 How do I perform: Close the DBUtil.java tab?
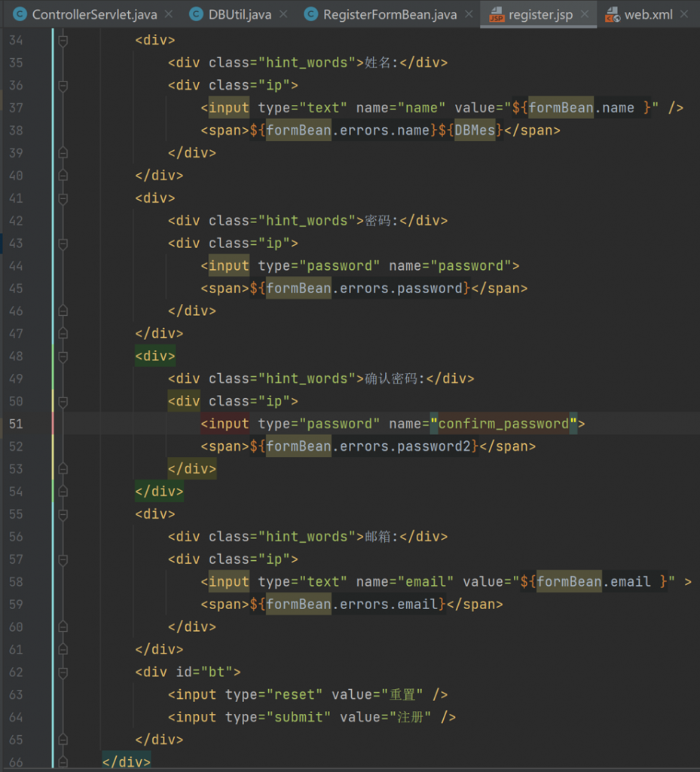[283, 14]
